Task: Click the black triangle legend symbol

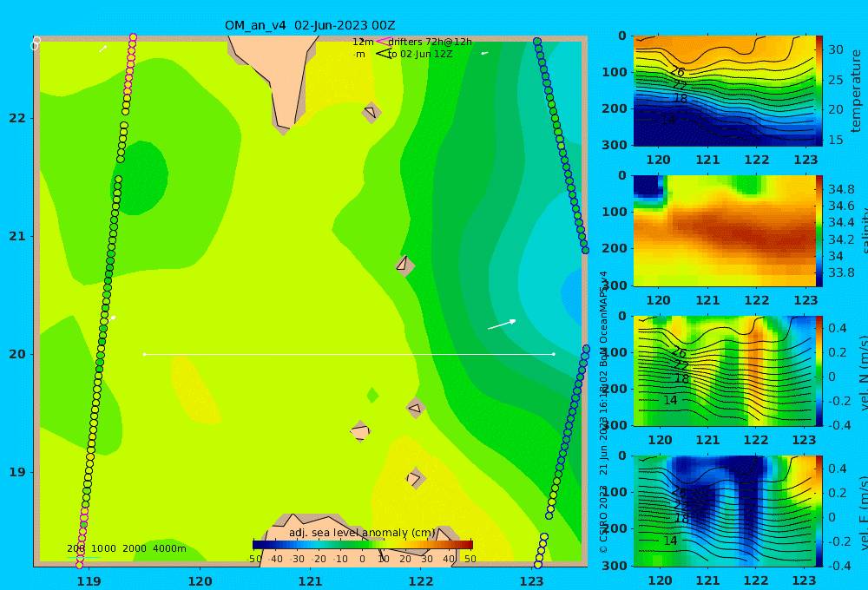Action: pyautogui.click(x=384, y=54)
